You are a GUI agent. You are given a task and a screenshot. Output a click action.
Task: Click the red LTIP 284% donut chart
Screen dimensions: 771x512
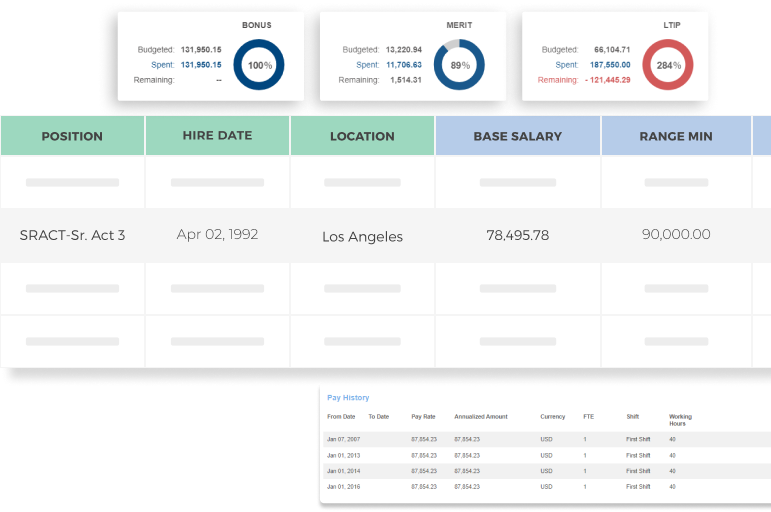point(667,65)
